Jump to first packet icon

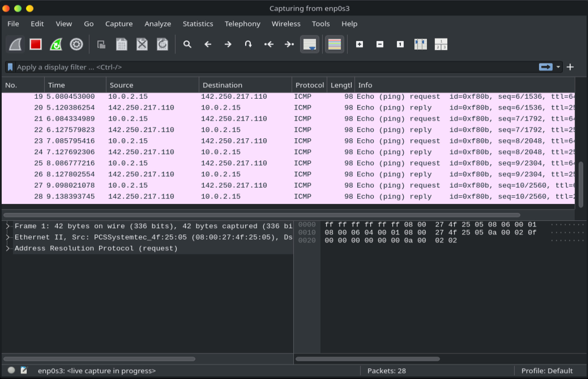coord(269,44)
